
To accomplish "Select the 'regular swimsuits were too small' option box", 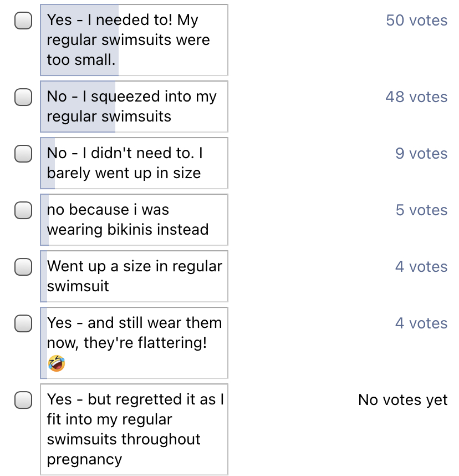I will pos(134,40).
